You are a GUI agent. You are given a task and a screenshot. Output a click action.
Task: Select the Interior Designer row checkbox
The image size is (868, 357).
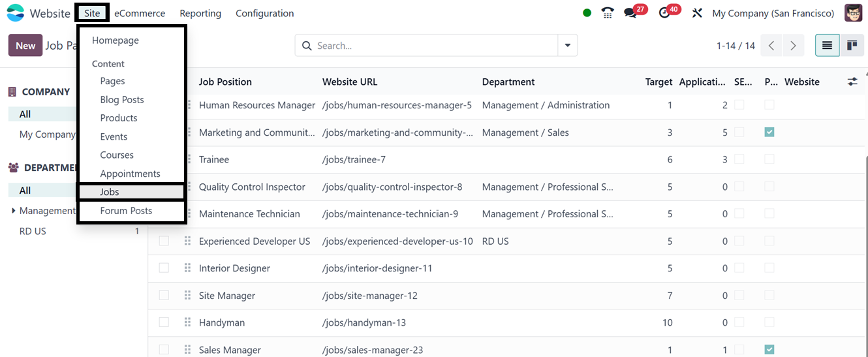164,268
